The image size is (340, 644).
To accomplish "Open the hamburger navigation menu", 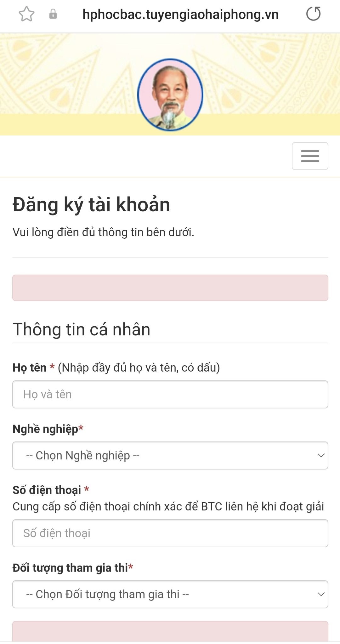I will 310,156.
